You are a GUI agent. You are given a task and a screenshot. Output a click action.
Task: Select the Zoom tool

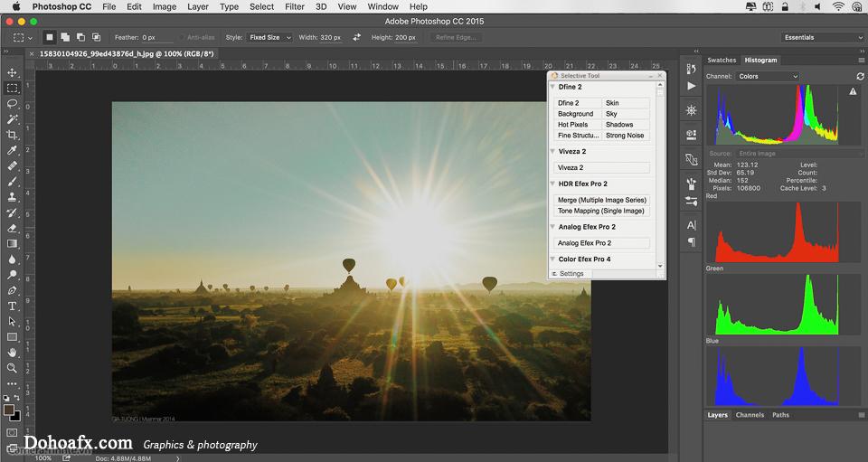(x=12, y=368)
